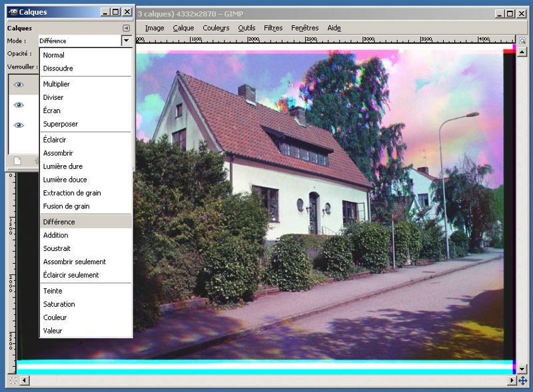The width and height of the screenshot is (533, 392).
Task: Open the Filtres menu
Action: (x=273, y=28)
